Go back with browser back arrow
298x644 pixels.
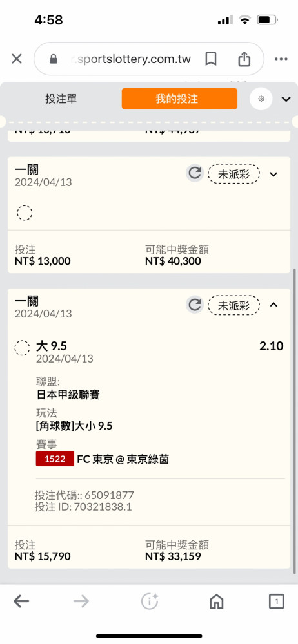tap(21, 601)
